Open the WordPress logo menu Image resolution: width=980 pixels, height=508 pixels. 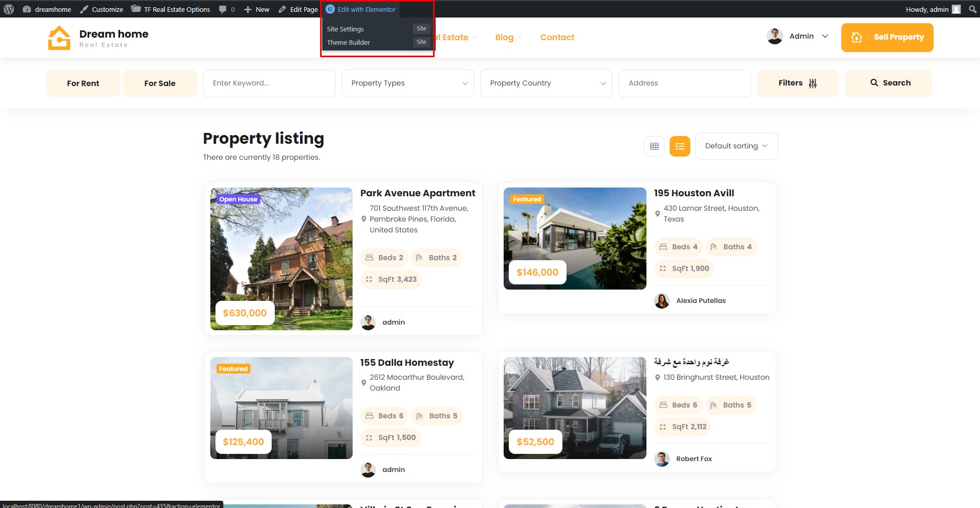click(9, 9)
